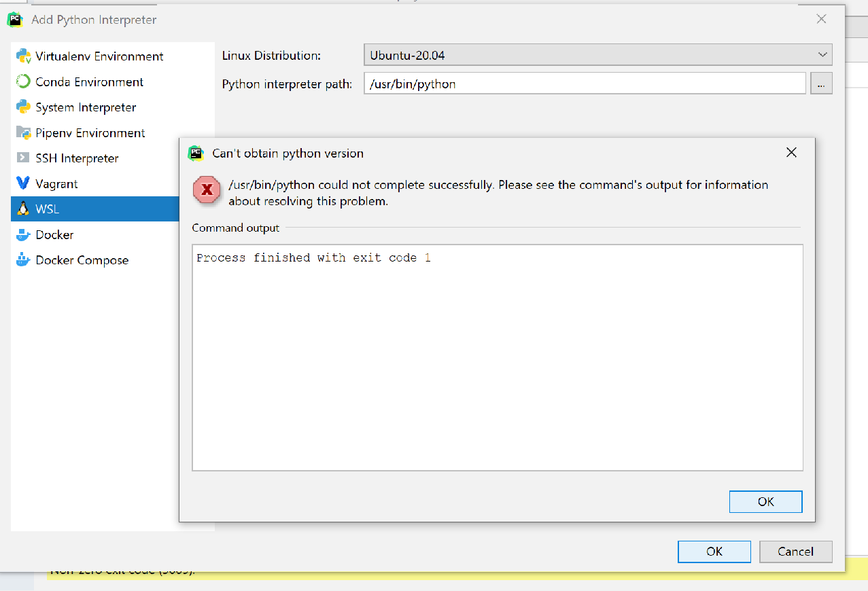Select the WSL list entry
Viewport: 868px width, 591px height.
tap(95, 209)
